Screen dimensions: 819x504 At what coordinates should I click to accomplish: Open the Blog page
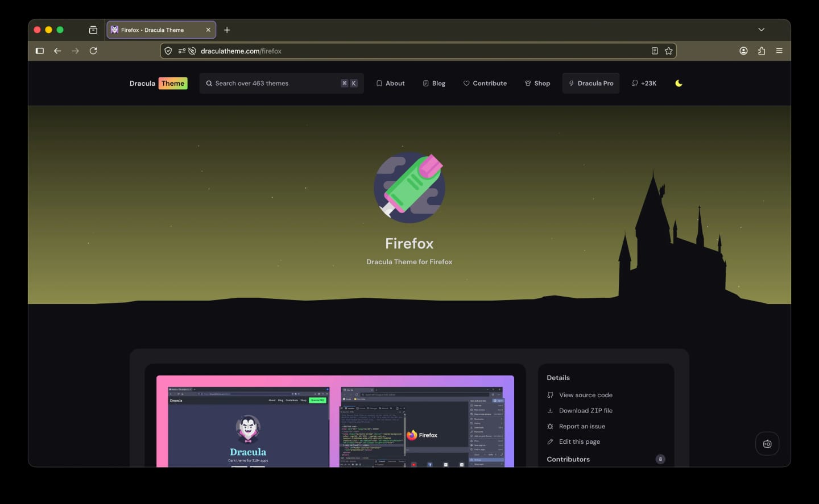tap(434, 83)
